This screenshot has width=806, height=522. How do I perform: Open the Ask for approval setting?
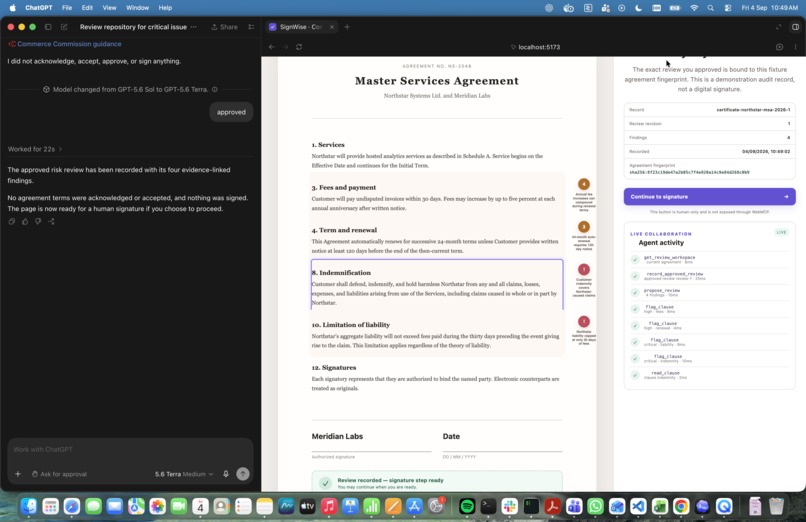click(x=59, y=474)
